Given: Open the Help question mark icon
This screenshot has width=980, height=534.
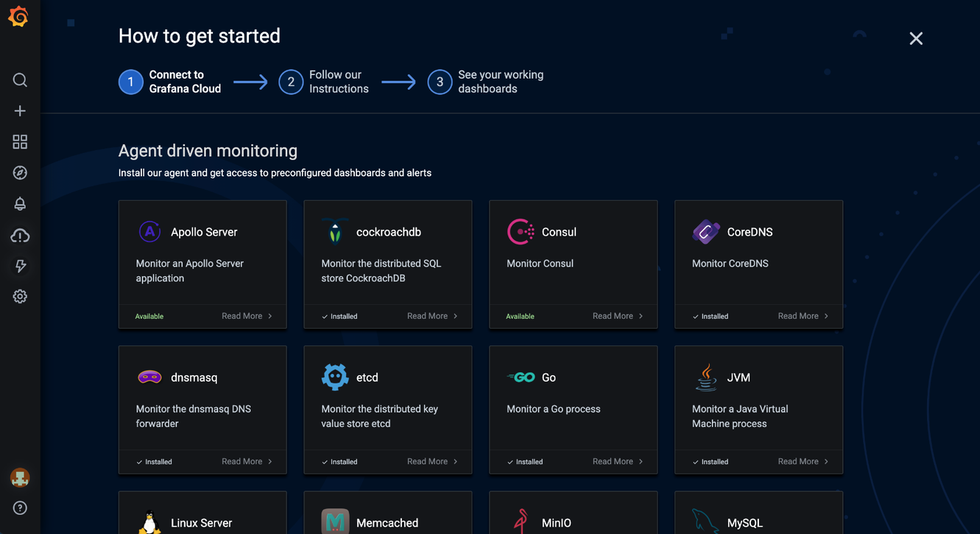Looking at the screenshot, I should coord(20,507).
